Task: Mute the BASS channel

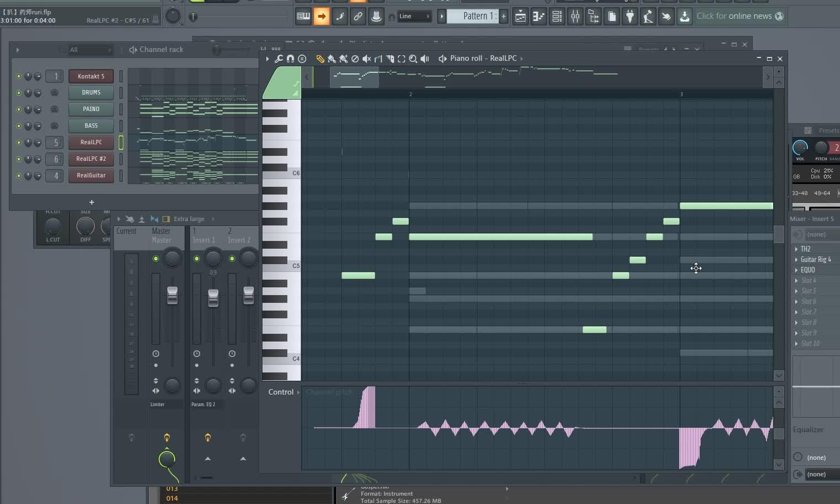Action: [x=19, y=126]
